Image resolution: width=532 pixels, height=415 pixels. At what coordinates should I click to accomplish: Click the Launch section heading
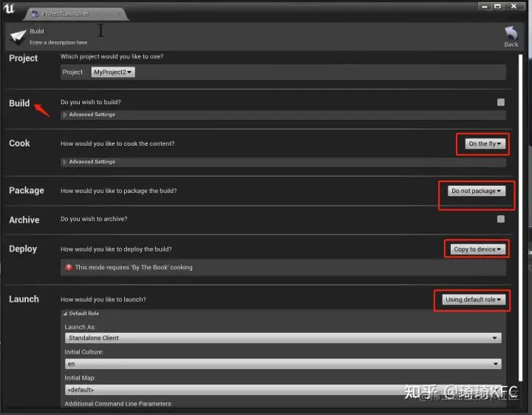pyautogui.click(x=24, y=299)
